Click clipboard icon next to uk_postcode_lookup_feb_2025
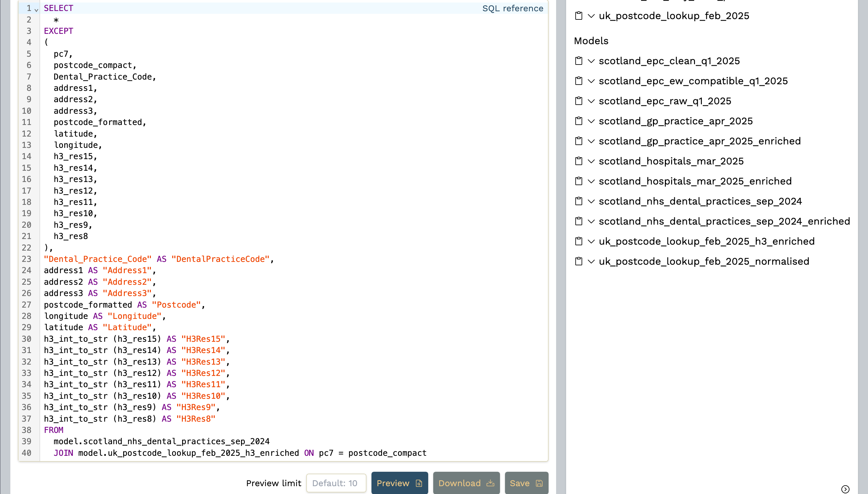This screenshot has height=494, width=868. click(x=578, y=16)
